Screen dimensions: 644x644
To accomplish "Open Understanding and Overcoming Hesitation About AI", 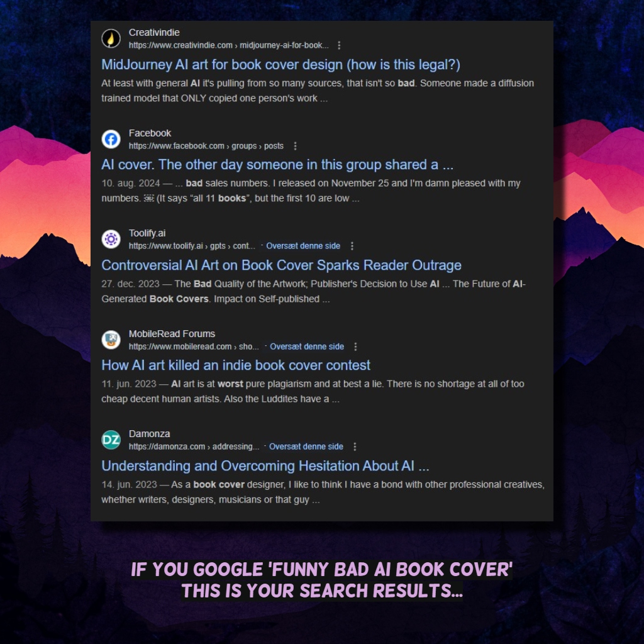I will [265, 466].
